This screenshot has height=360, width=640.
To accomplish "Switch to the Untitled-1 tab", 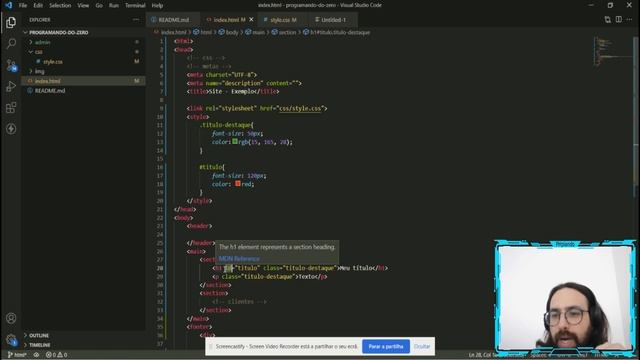I will 333,20.
